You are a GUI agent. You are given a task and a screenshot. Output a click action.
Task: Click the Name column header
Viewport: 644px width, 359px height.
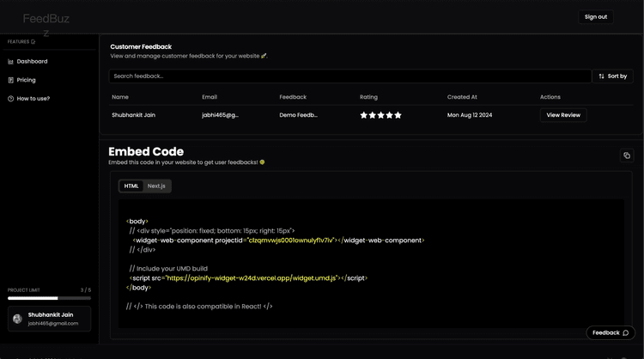(x=120, y=97)
